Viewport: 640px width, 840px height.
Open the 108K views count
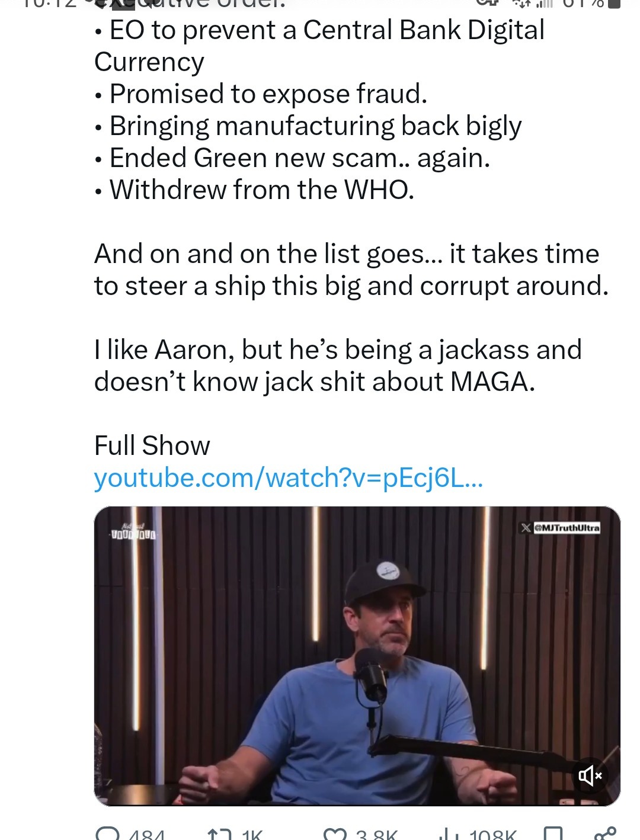(493, 835)
